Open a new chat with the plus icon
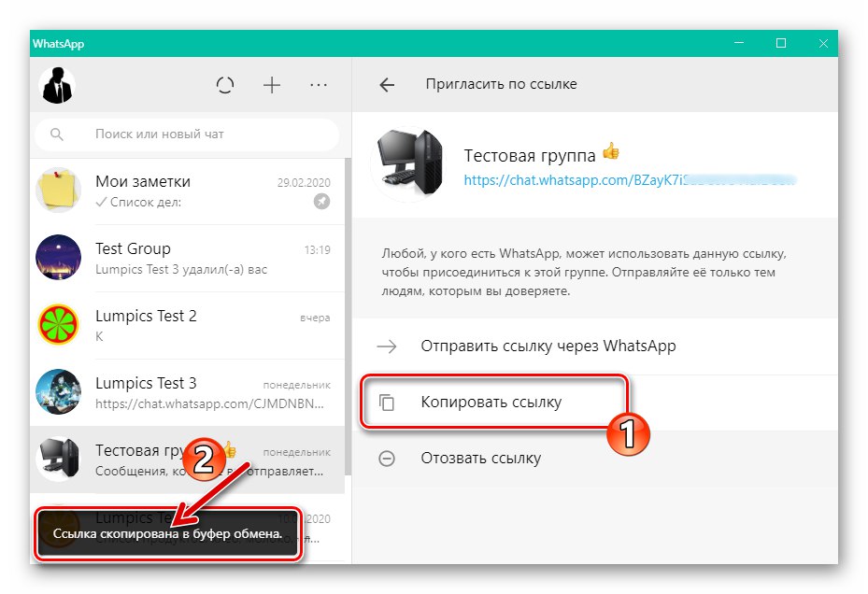868x594 pixels. pos(272,85)
